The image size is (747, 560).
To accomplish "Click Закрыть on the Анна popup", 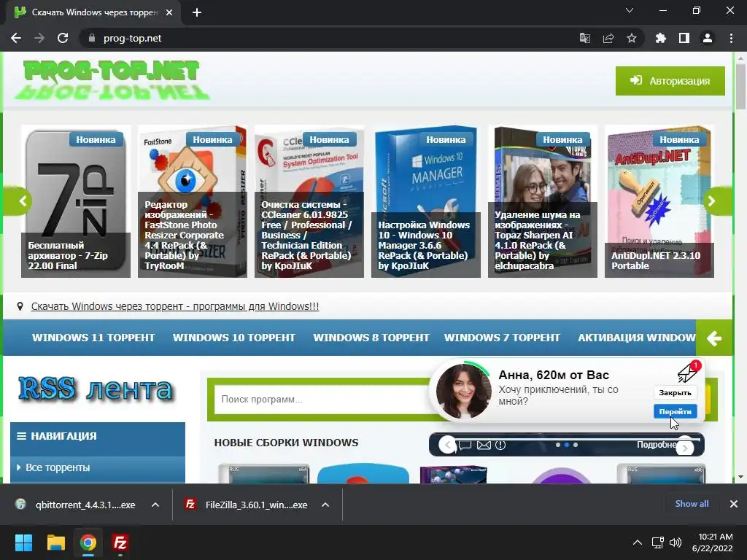I will 675,393.
